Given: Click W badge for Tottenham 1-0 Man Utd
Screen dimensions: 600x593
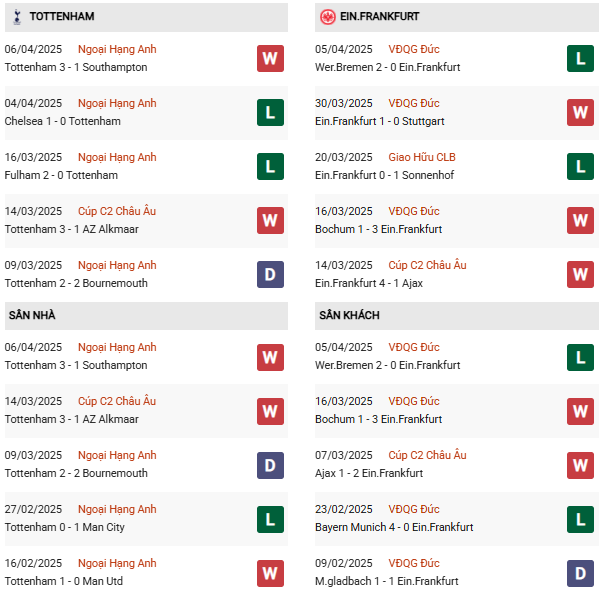Looking at the screenshot, I should [270, 572].
